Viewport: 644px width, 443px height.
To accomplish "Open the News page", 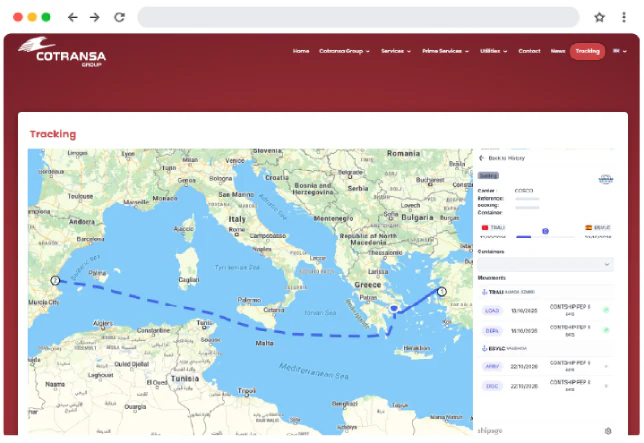I will 558,51.
